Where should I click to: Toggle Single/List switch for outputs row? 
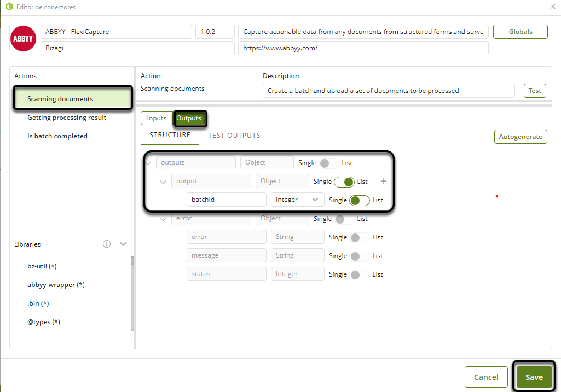coord(329,163)
